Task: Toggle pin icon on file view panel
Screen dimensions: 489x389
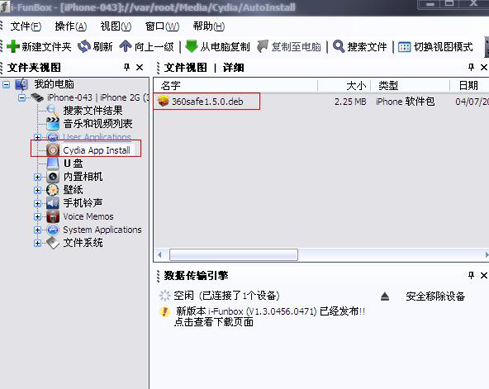Action: click(471, 67)
